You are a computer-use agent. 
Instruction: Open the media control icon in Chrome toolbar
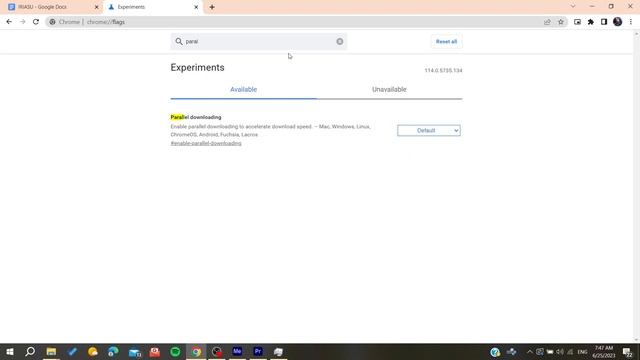[577, 22]
